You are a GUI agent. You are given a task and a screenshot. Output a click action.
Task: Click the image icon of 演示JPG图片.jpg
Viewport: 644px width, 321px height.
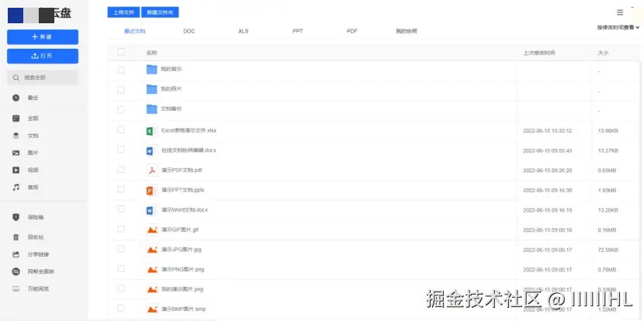pos(152,250)
